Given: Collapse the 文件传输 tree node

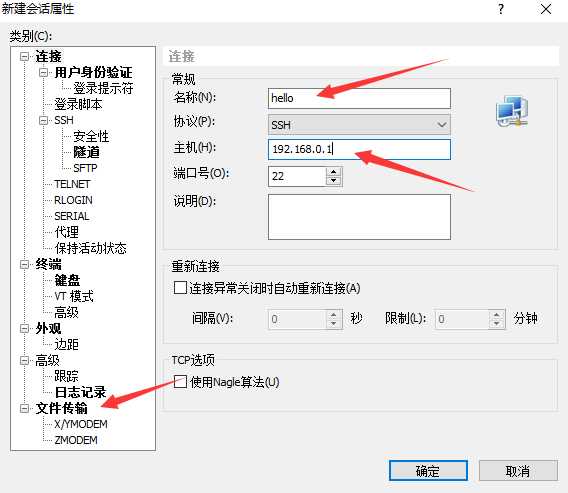Looking at the screenshot, I should pyautogui.click(x=24, y=408).
